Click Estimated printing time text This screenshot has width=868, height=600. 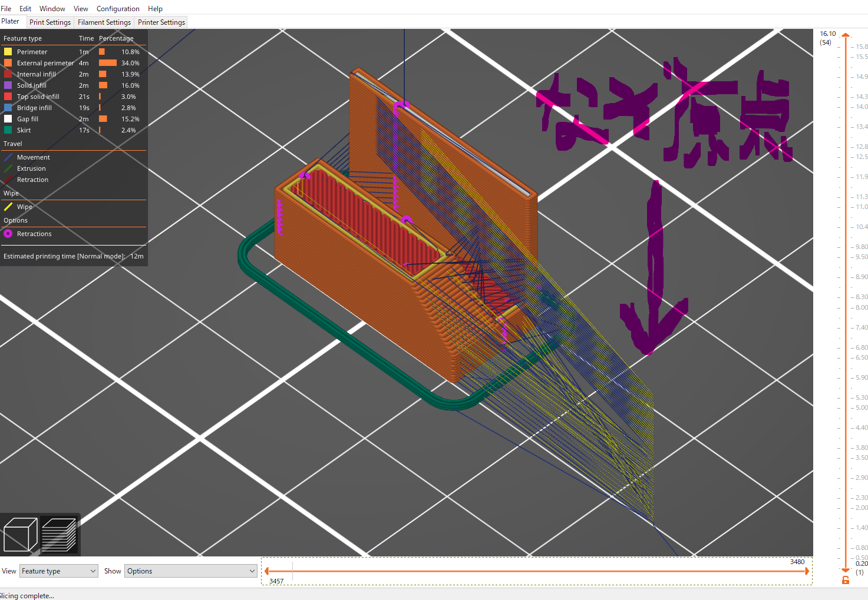click(x=74, y=256)
